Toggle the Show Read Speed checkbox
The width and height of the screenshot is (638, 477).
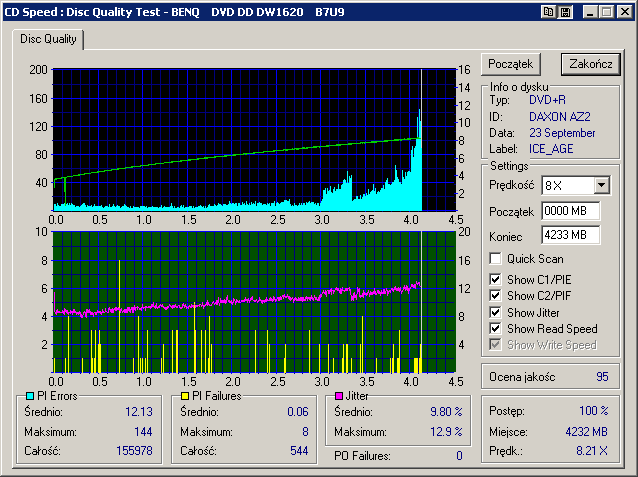[x=495, y=328]
